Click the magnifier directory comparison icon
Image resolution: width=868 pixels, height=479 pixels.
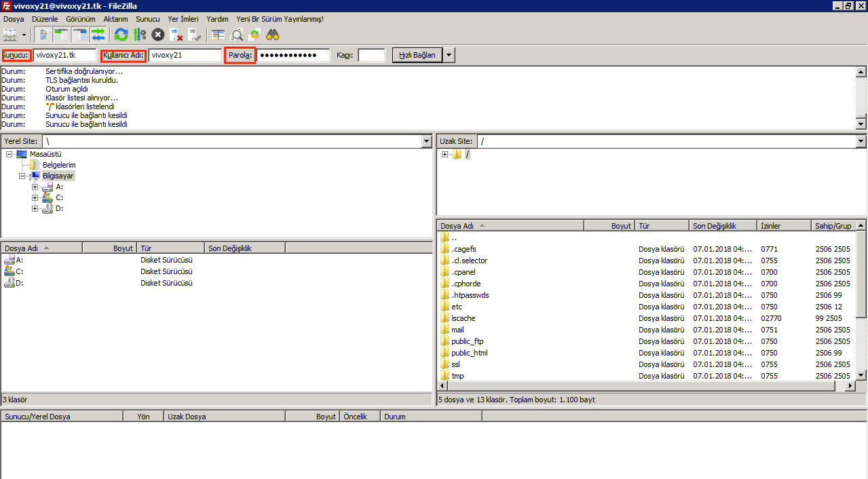click(x=236, y=34)
